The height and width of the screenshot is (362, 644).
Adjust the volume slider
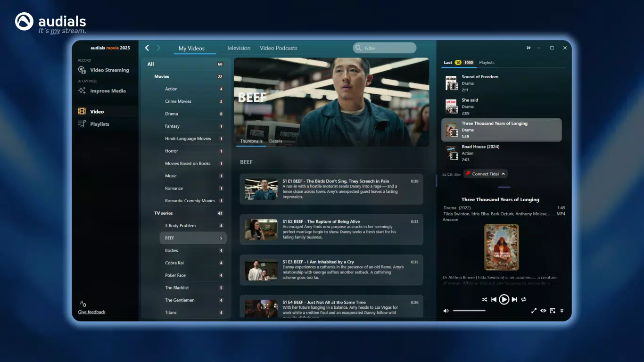pyautogui.click(x=469, y=311)
